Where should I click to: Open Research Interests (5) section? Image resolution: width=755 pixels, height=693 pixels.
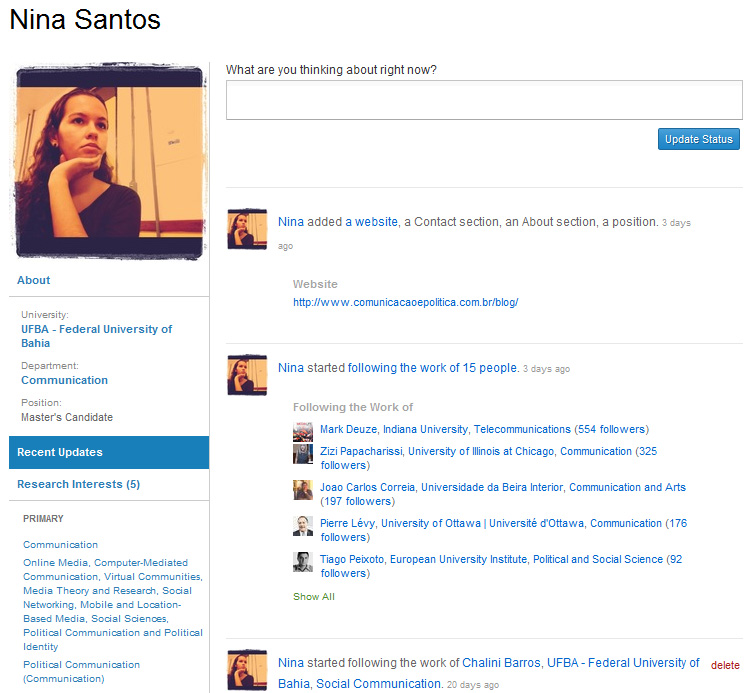78,484
